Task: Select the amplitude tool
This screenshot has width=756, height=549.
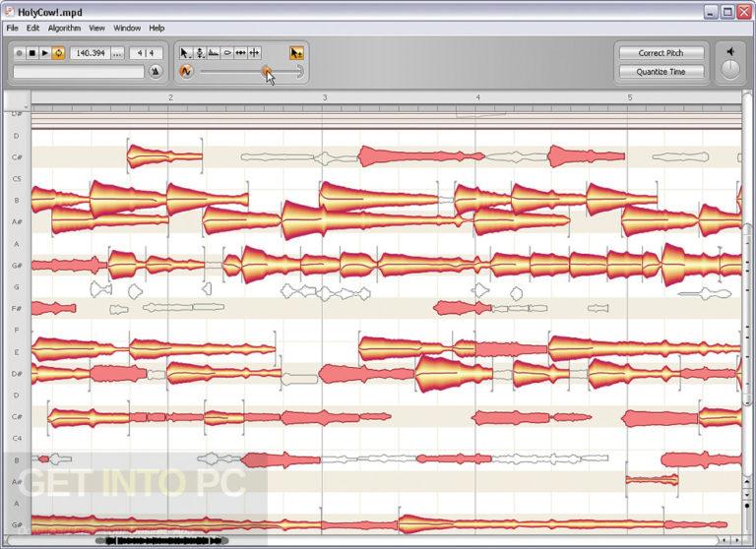Action: [x=227, y=53]
